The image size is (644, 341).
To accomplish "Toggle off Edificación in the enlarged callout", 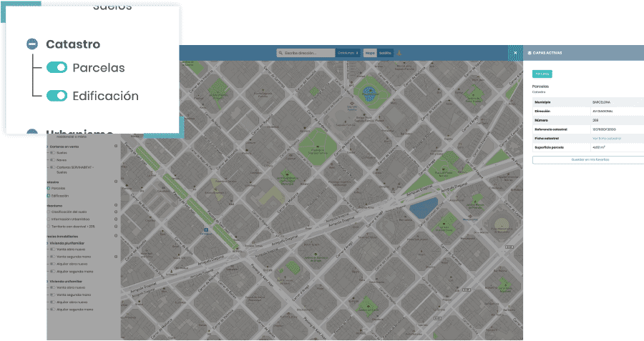I will click(x=57, y=96).
